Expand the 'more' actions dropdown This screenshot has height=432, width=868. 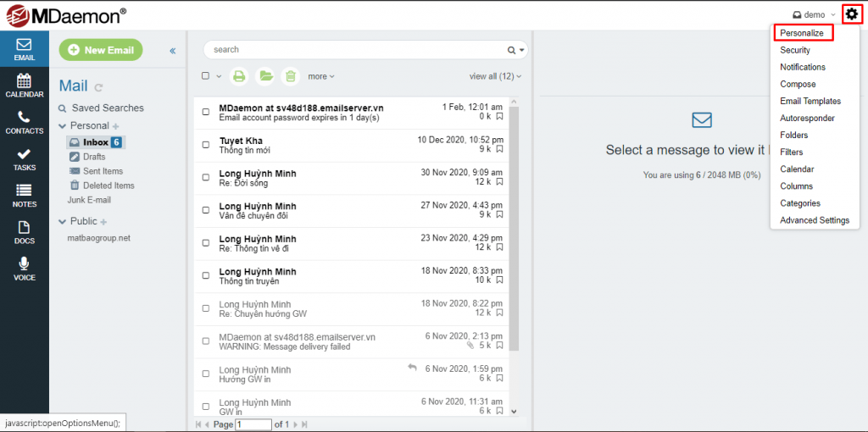click(320, 76)
